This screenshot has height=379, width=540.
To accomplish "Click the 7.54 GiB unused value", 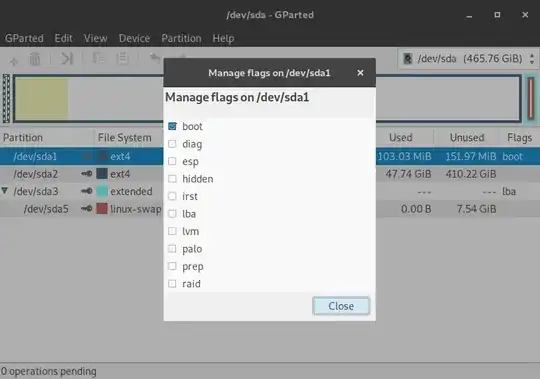I will (477, 209).
